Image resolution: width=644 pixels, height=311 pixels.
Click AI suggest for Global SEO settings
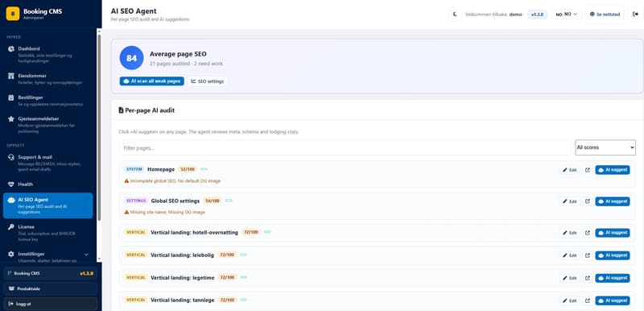[613, 201]
